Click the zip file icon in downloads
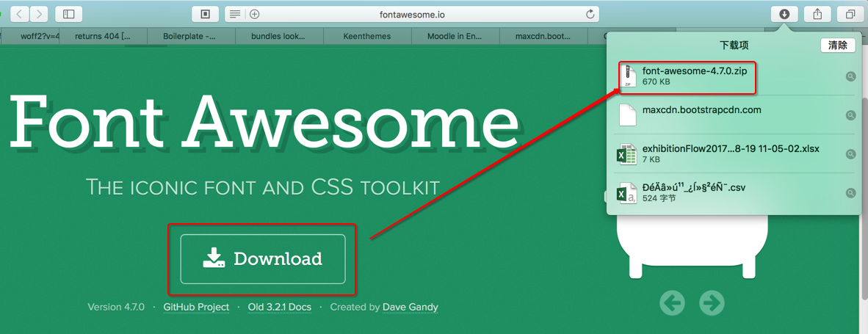 point(627,76)
